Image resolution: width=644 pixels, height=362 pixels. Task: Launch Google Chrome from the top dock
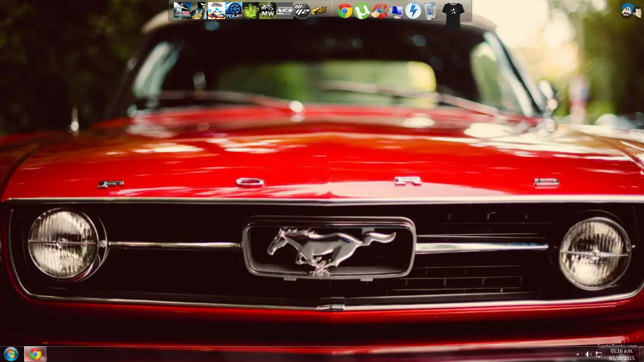(x=345, y=10)
